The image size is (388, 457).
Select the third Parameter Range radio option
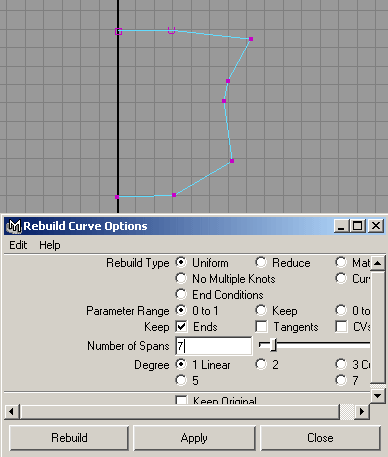(341, 310)
